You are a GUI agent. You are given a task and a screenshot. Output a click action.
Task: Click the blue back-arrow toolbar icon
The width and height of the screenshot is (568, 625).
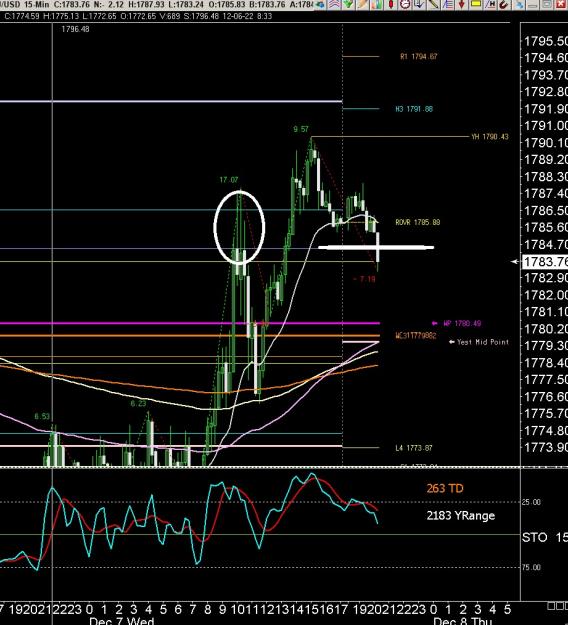pos(320,4)
